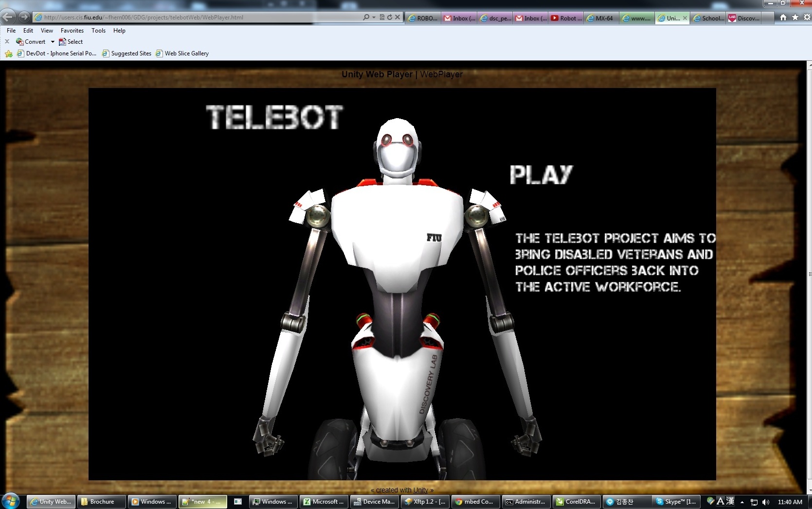This screenshot has width=812, height=509.
Task: Refresh the page using the reload icon
Action: click(389, 17)
